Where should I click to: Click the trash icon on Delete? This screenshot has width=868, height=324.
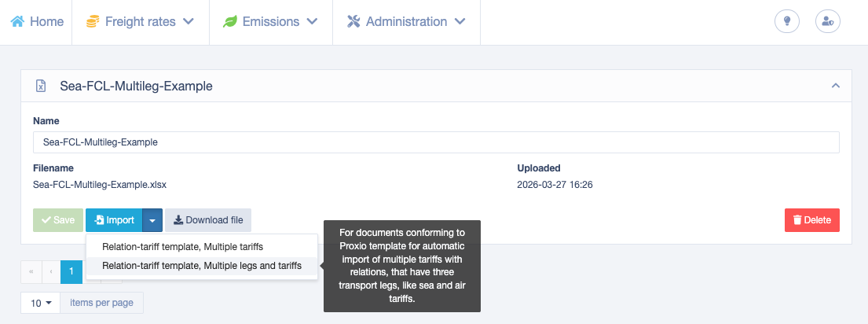(x=797, y=220)
